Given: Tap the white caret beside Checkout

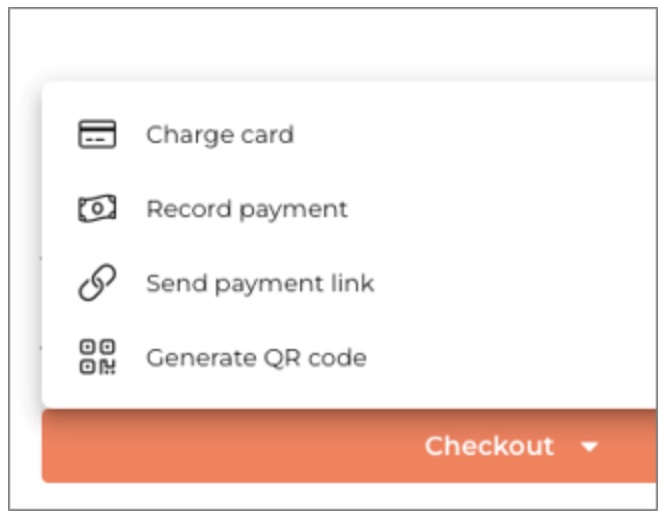Looking at the screenshot, I should pos(590,447).
